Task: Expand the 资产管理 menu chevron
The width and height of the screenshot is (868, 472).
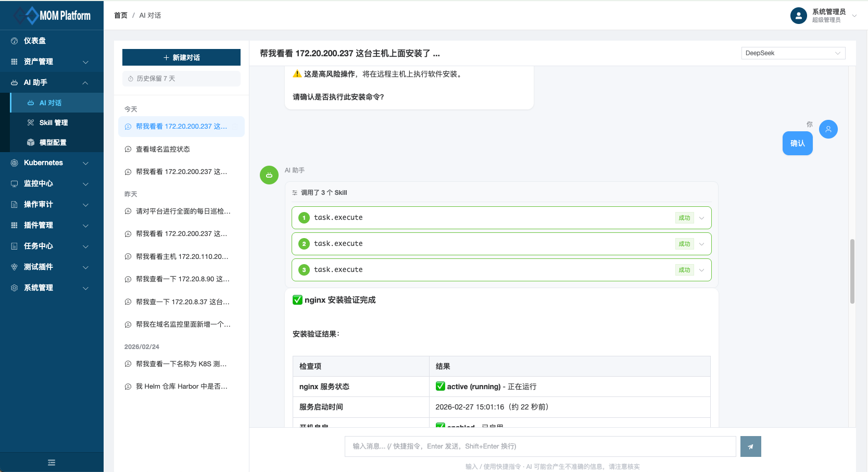Action: tap(85, 61)
